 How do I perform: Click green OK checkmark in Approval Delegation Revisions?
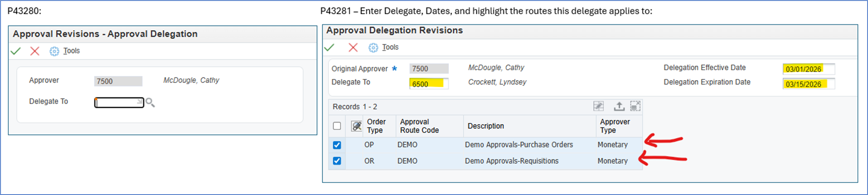(x=329, y=47)
